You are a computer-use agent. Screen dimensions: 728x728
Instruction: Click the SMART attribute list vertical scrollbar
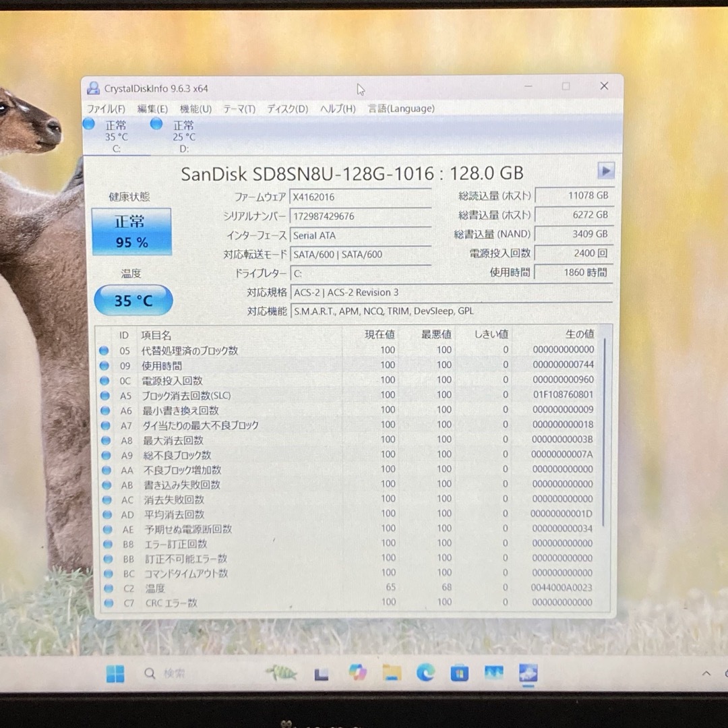[x=604, y=432]
